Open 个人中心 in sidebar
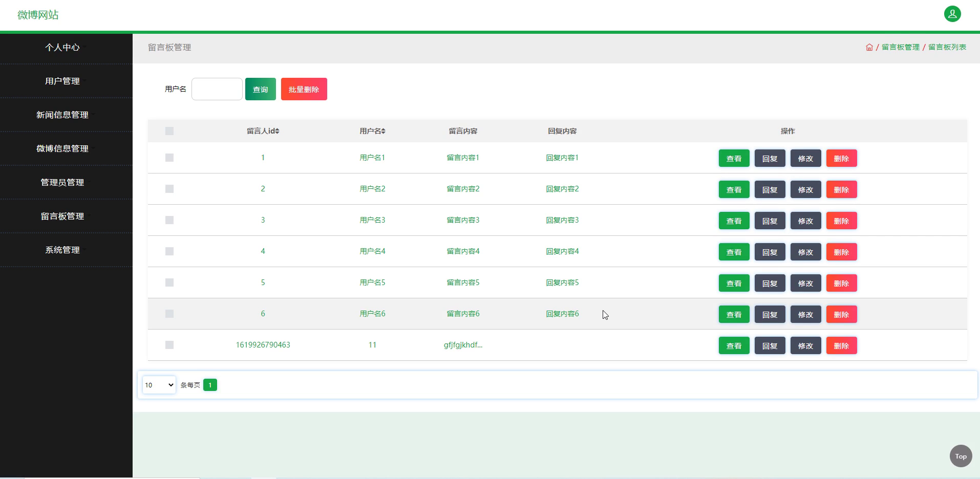980x479 pixels. [62, 47]
